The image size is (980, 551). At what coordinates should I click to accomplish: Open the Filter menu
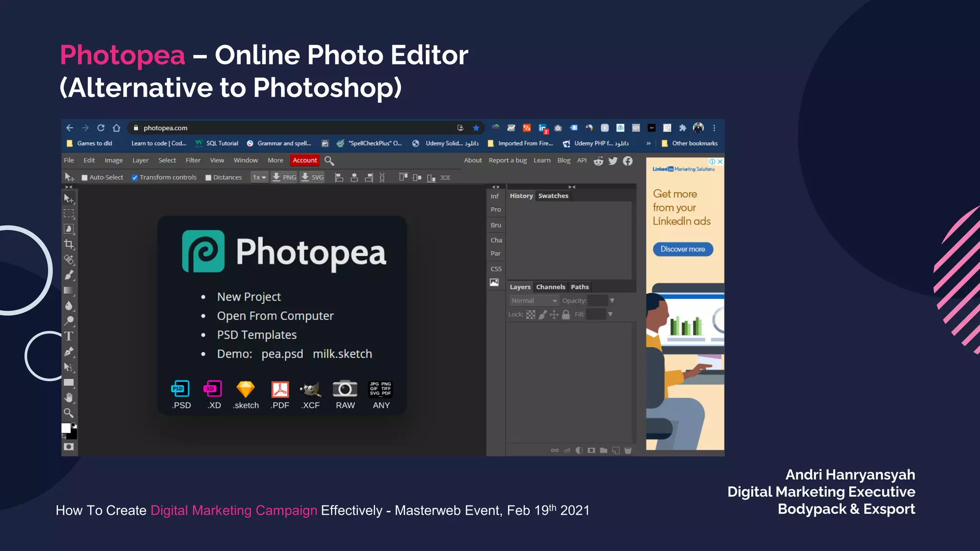(193, 160)
